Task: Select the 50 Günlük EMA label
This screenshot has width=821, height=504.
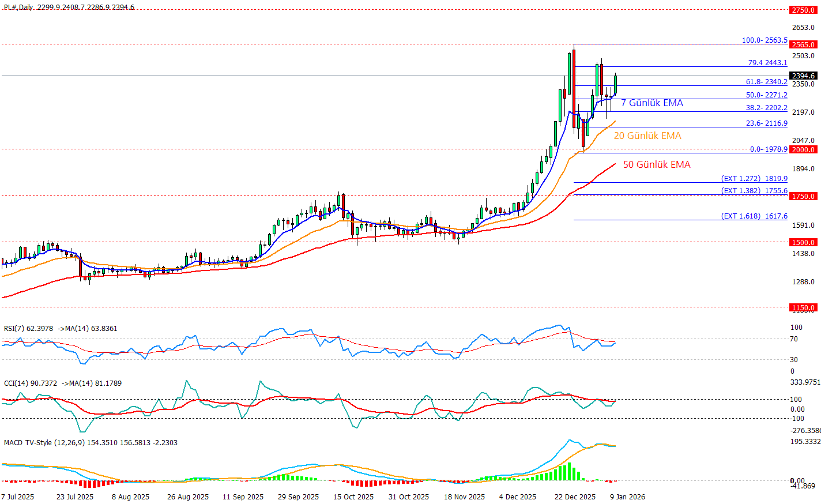Action: 656,164
